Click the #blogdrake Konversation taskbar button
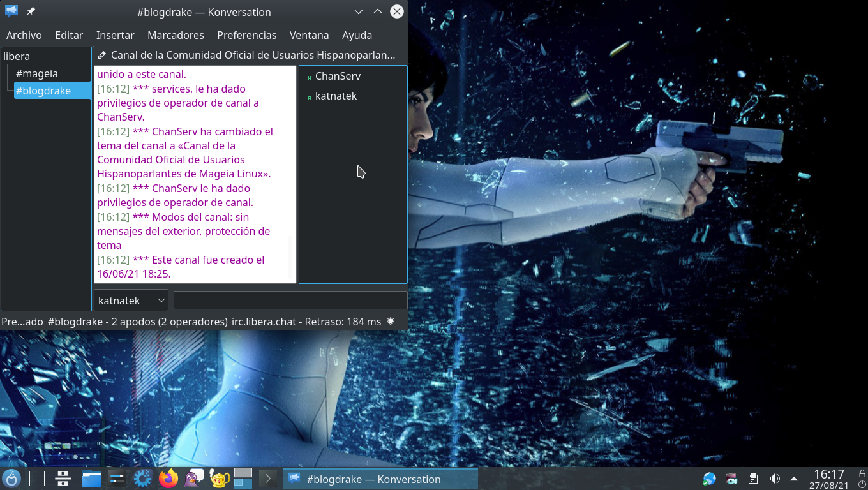The width and height of the screenshot is (868, 490). 380,479
